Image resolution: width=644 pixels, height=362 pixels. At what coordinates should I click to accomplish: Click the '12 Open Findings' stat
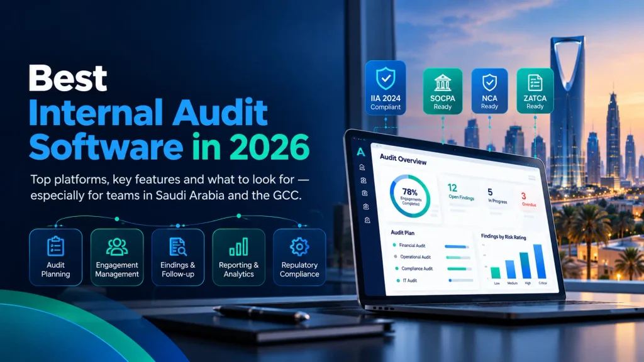tap(461, 192)
